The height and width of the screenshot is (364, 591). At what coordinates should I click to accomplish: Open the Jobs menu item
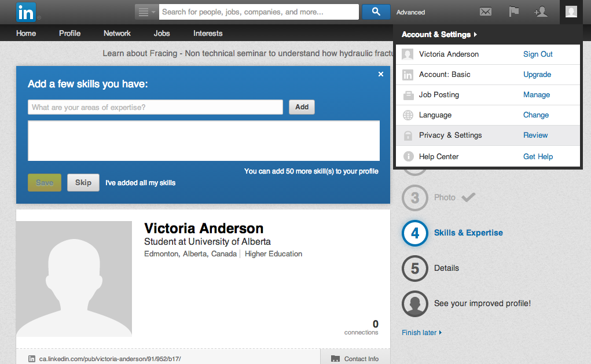[161, 33]
